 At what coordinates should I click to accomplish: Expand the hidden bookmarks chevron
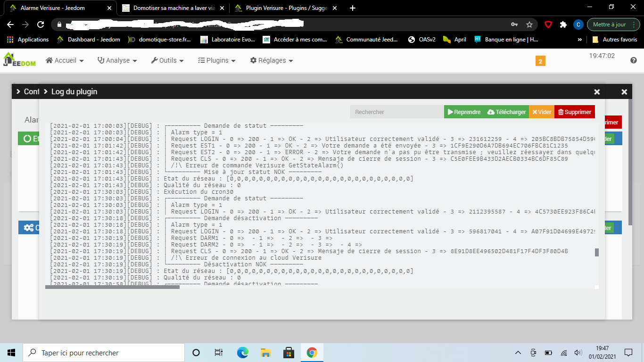(x=579, y=40)
